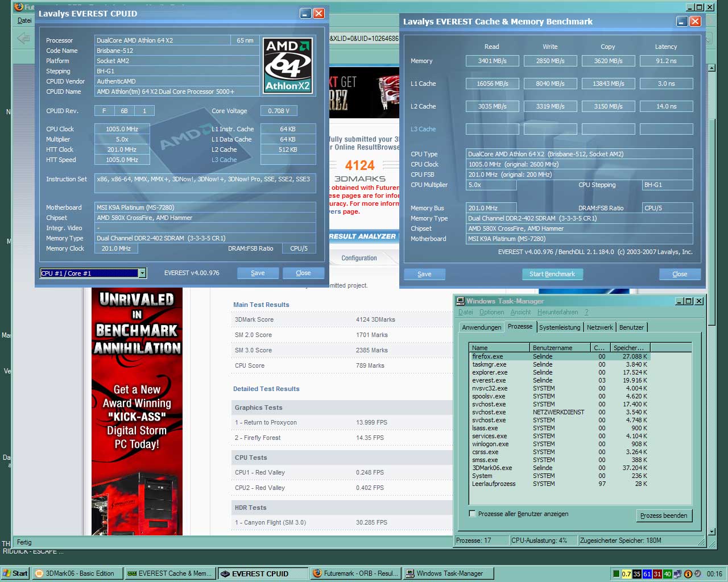Enable Prozesse aller Benutzer anzeigen checkbox

point(472,514)
